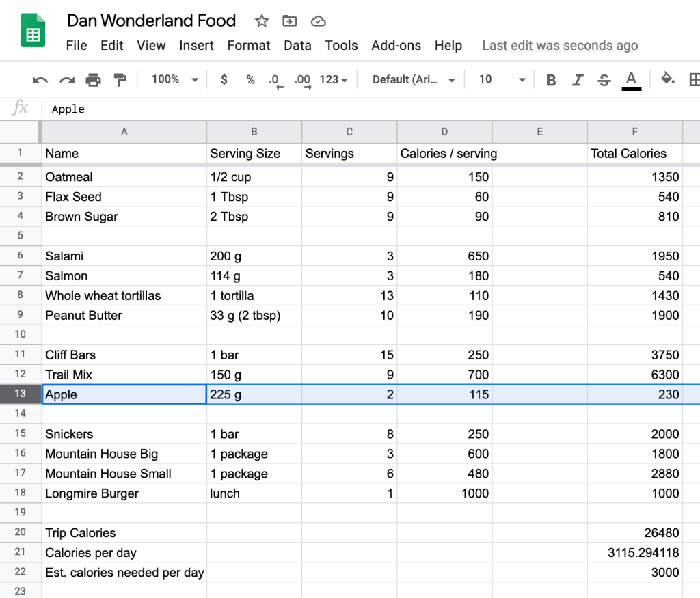This screenshot has height=598, width=700.
Task: Open the cloud save status icon
Action: 318,21
